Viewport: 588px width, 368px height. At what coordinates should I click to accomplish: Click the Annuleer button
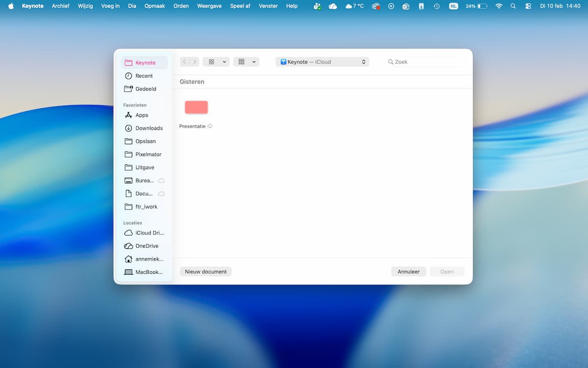click(409, 272)
